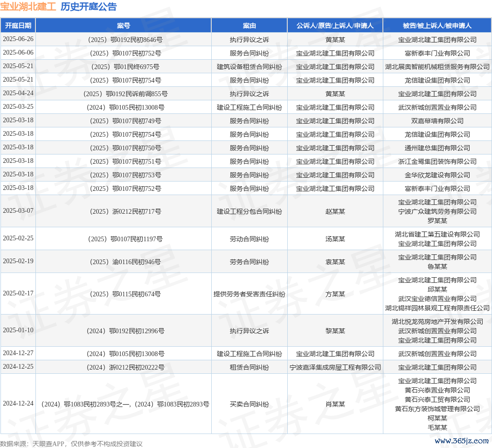
Task: Select defendant 黄石东方装饰管理有限公司
Action: point(437,409)
